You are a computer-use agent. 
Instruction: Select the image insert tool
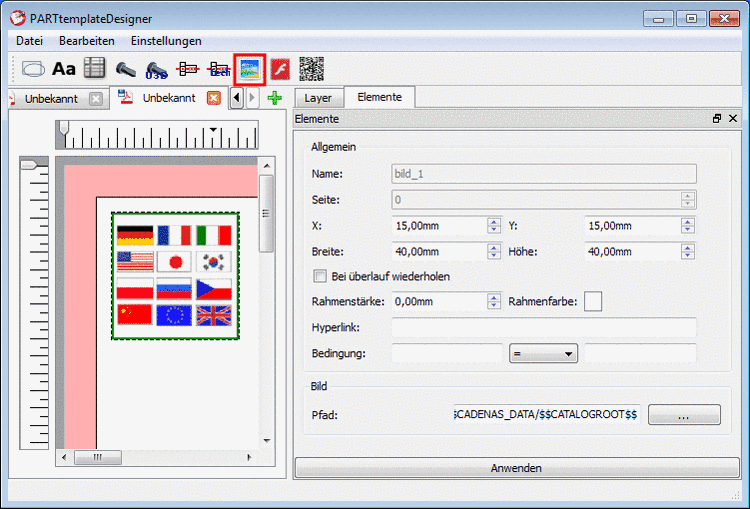(x=250, y=70)
